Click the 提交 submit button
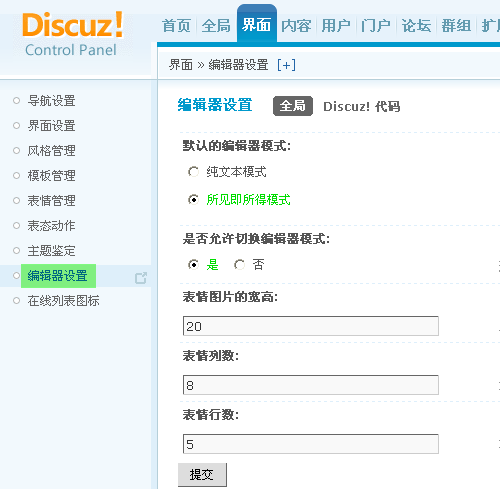The width and height of the screenshot is (500, 489). pyautogui.click(x=202, y=475)
